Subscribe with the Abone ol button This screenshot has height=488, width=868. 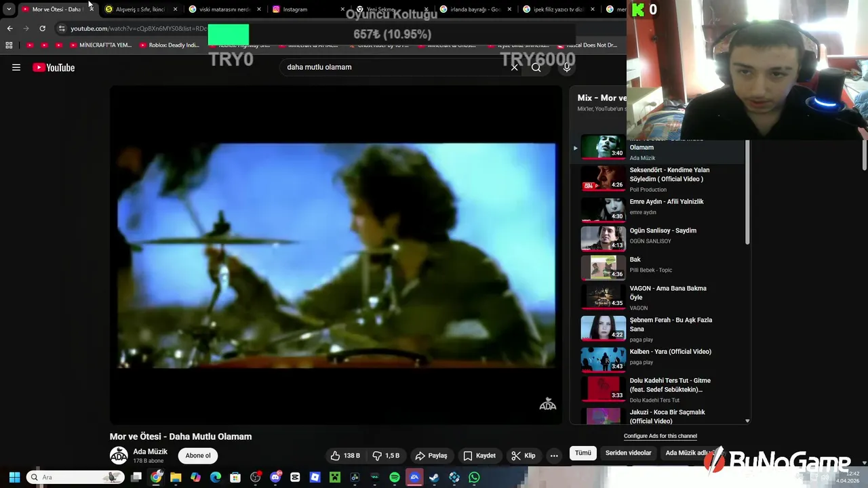(198, 455)
